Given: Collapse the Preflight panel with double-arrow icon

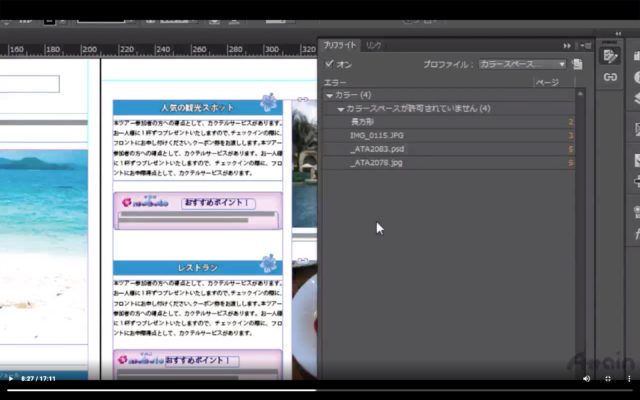Looking at the screenshot, I should pos(567,46).
